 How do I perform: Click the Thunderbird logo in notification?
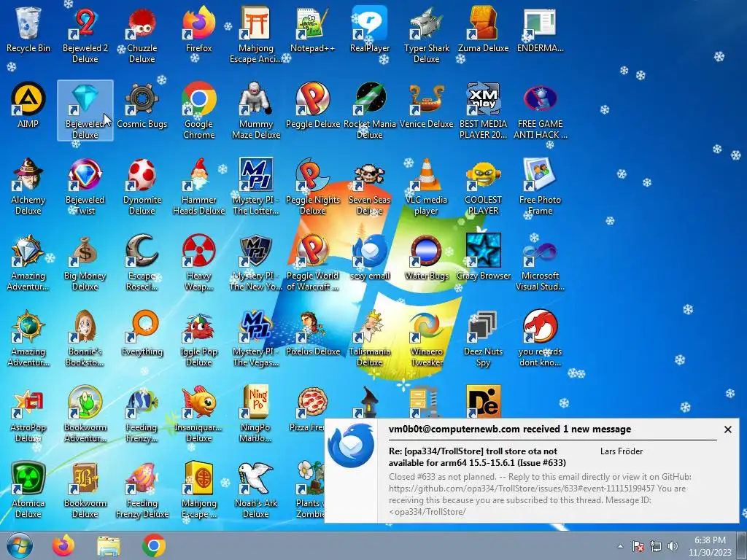point(351,446)
